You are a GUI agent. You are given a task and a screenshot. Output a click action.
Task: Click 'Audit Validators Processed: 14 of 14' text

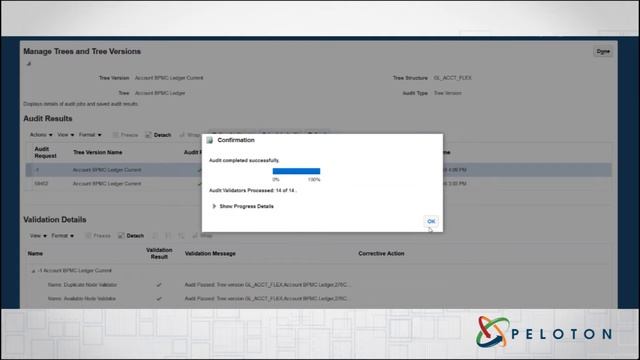(252, 191)
